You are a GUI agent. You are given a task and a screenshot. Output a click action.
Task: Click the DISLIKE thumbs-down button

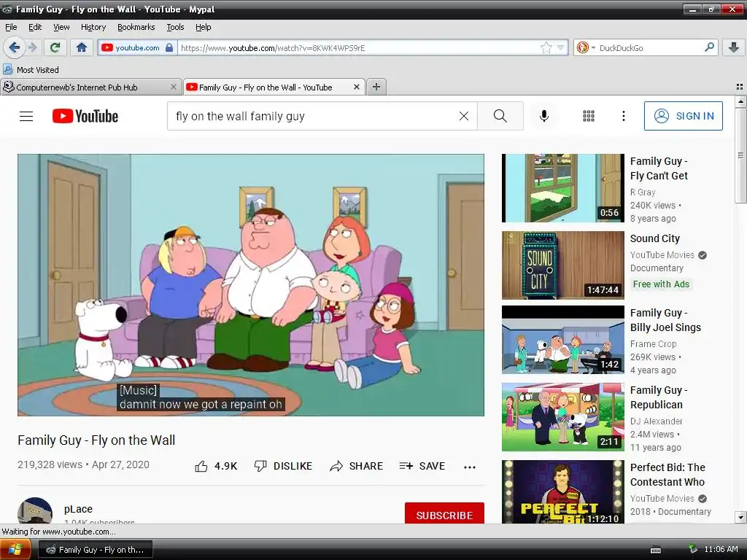point(284,466)
